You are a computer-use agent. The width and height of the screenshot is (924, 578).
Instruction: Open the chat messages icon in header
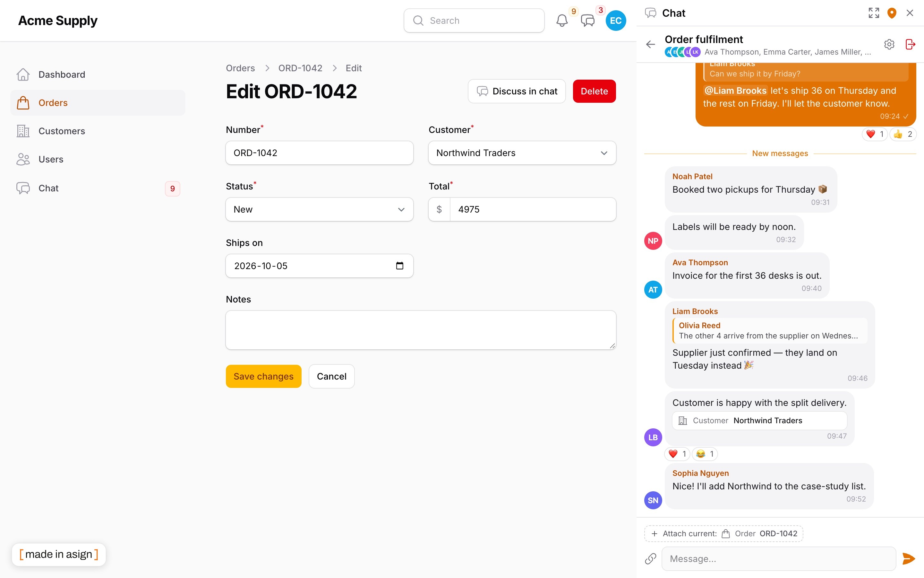588,21
